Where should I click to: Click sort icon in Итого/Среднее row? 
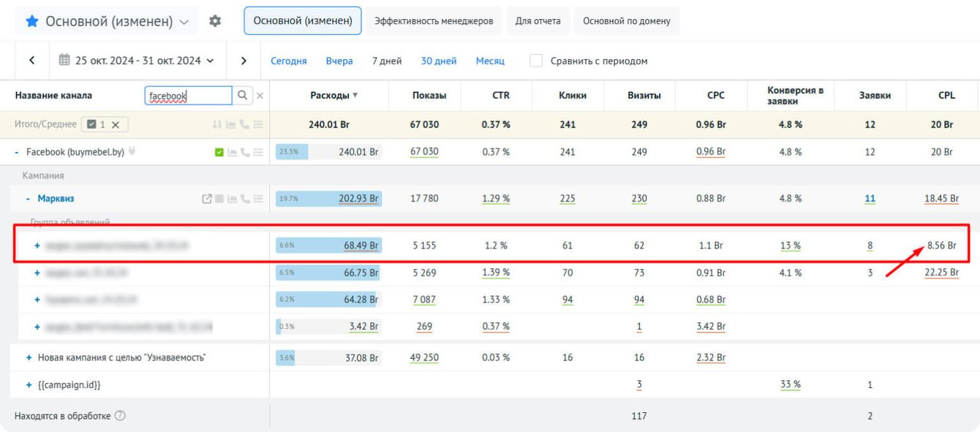point(217,124)
